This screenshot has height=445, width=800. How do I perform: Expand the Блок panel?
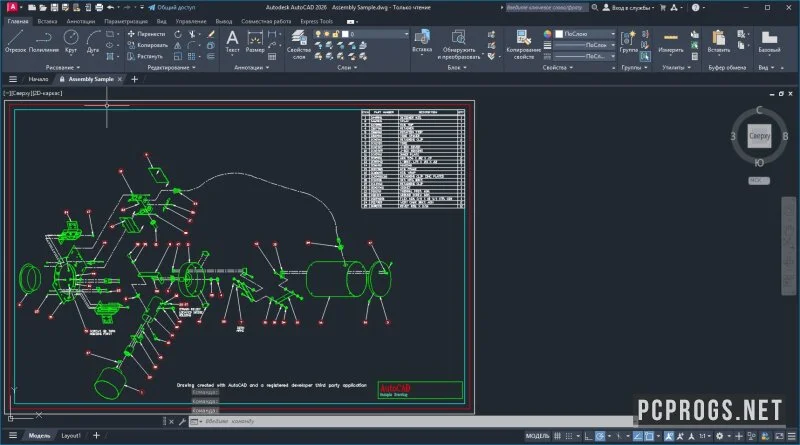457,67
